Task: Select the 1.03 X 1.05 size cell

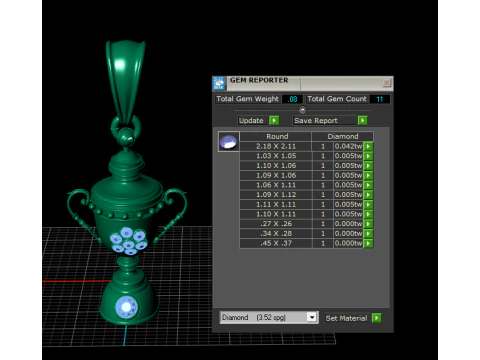Action: pos(276,156)
